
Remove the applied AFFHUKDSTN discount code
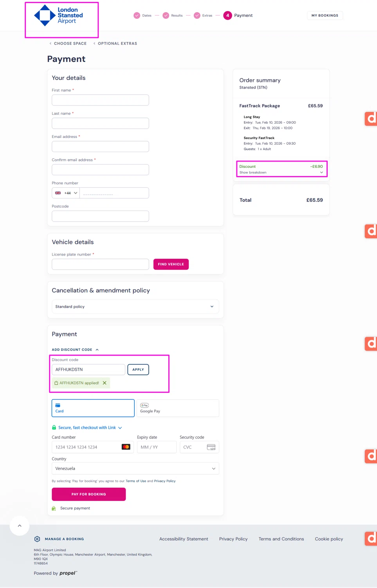coord(105,383)
